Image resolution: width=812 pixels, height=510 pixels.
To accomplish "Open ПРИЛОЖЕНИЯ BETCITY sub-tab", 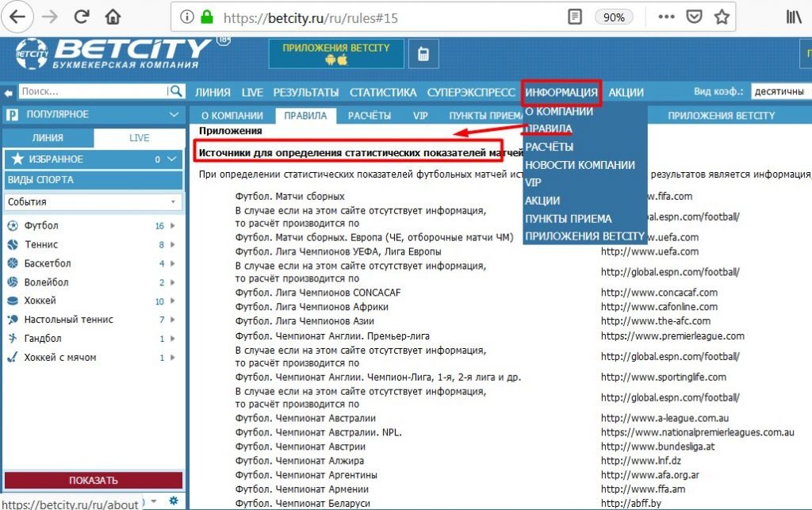I will pos(721,116).
